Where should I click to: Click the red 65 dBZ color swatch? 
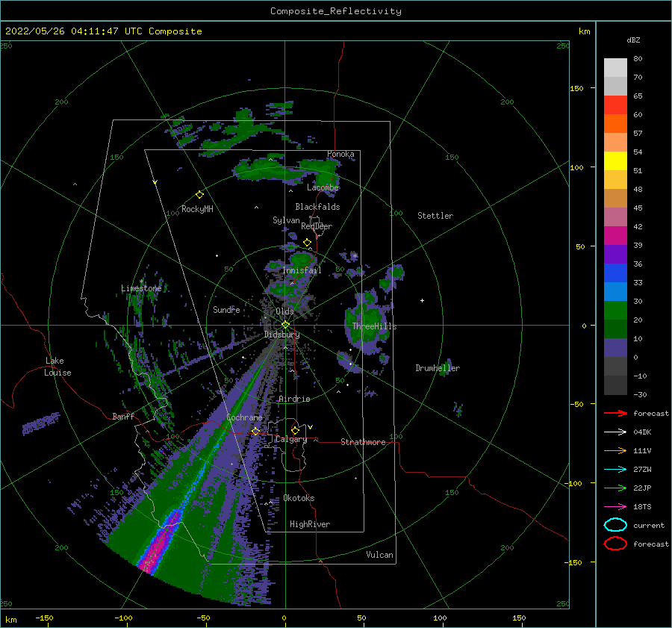pos(615,105)
